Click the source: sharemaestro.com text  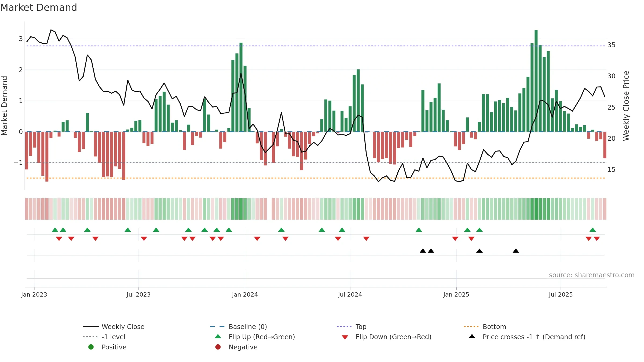point(592,275)
